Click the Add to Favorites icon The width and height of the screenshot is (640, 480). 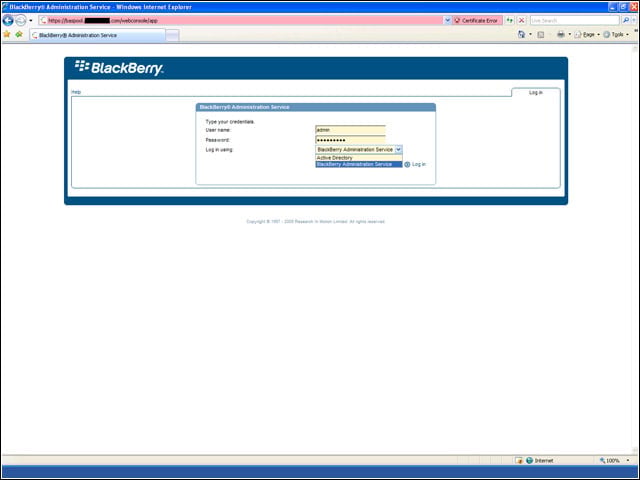[19, 35]
